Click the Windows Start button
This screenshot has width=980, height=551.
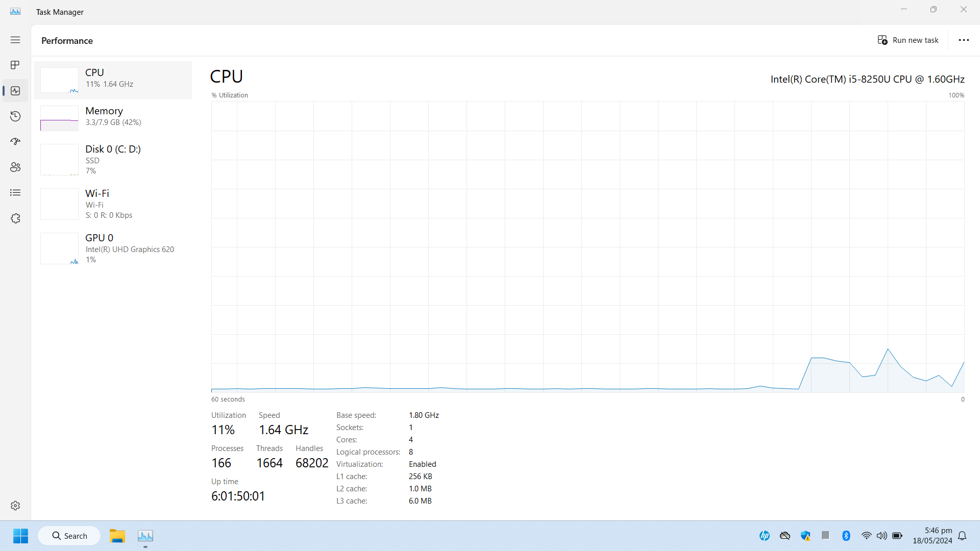coord(20,536)
